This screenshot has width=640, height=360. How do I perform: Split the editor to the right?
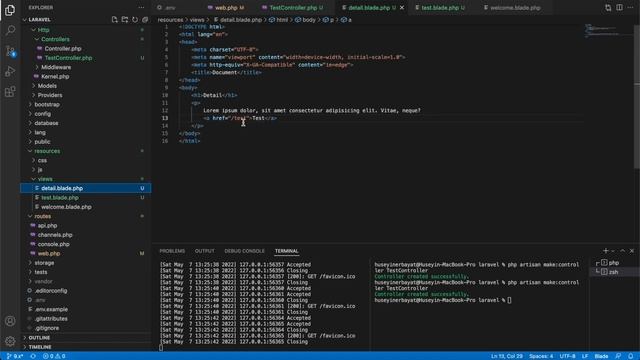[619, 8]
